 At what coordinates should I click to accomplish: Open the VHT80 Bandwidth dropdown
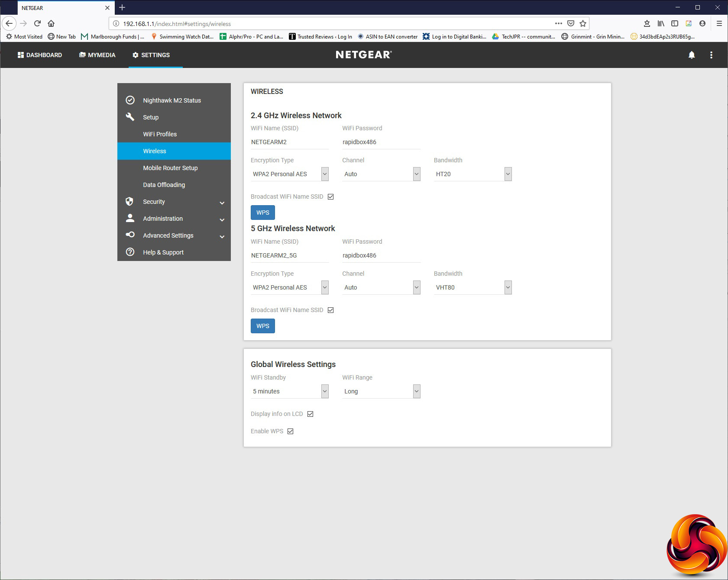click(x=473, y=287)
